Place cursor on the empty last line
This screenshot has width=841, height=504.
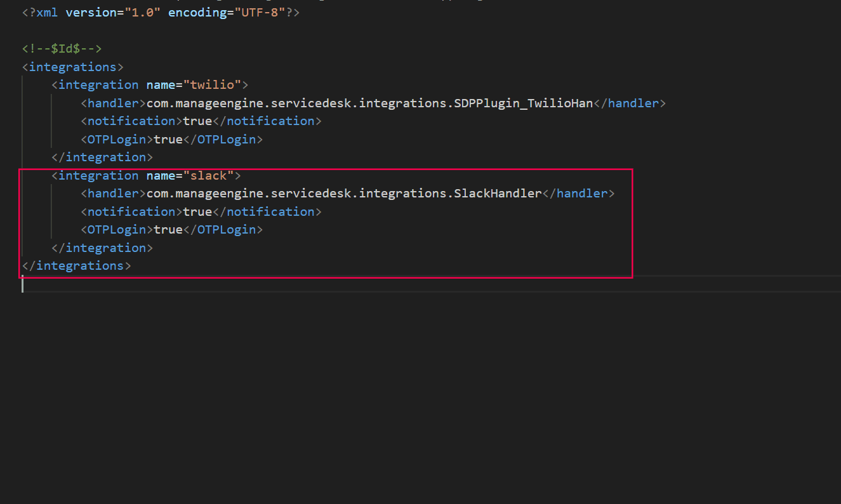(190, 284)
